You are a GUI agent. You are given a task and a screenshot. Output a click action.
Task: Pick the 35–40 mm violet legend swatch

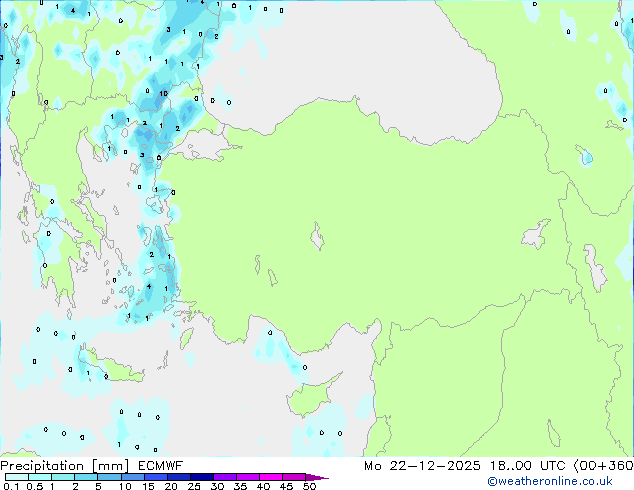(x=247, y=477)
